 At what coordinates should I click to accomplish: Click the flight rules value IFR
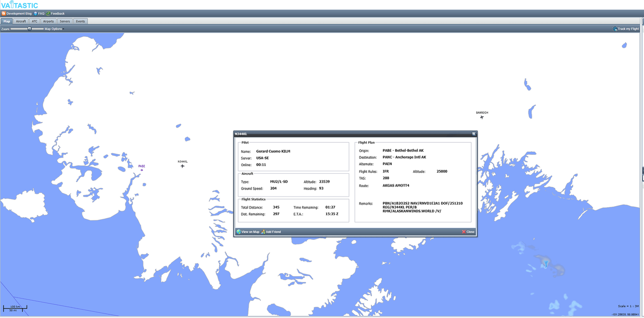pos(386,171)
